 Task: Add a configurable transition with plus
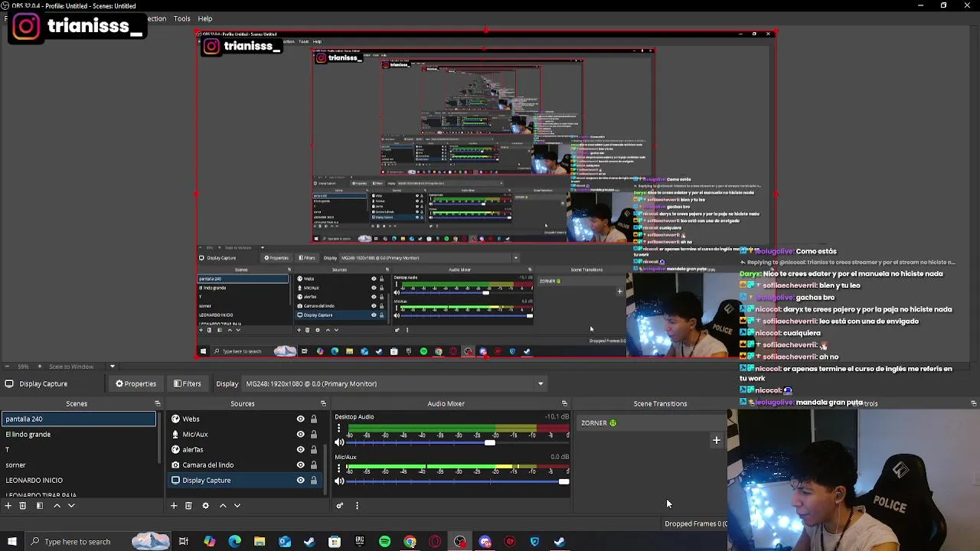717,440
